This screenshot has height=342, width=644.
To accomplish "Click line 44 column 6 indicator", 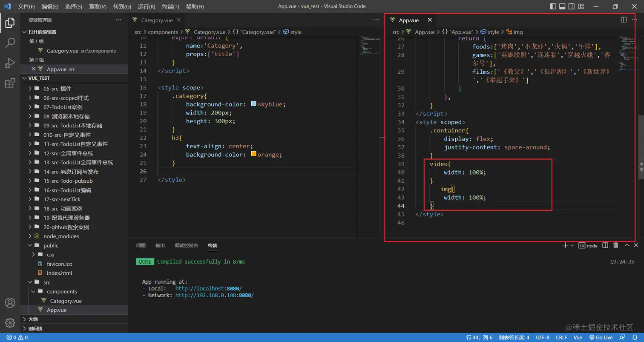I will [x=479, y=337].
